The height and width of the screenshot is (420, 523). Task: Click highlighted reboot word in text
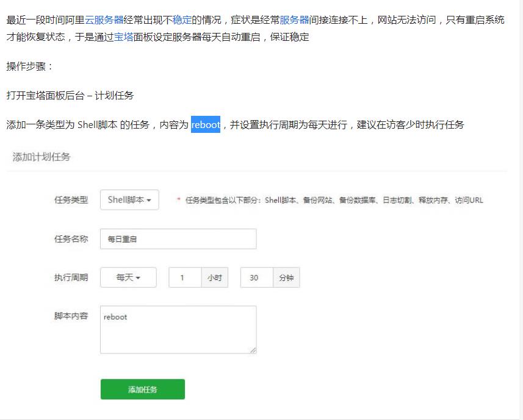[x=206, y=124]
